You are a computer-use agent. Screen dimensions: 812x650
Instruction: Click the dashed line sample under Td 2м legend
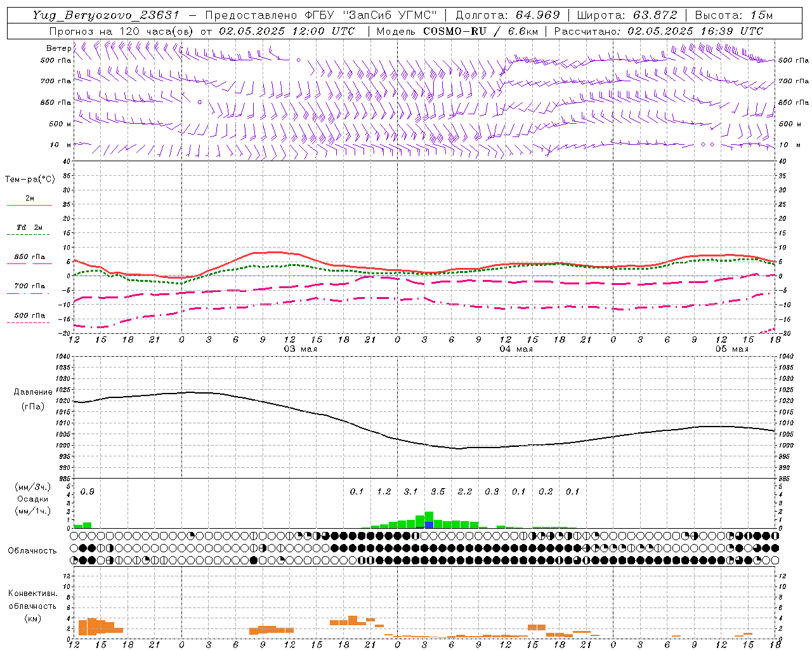[29, 235]
